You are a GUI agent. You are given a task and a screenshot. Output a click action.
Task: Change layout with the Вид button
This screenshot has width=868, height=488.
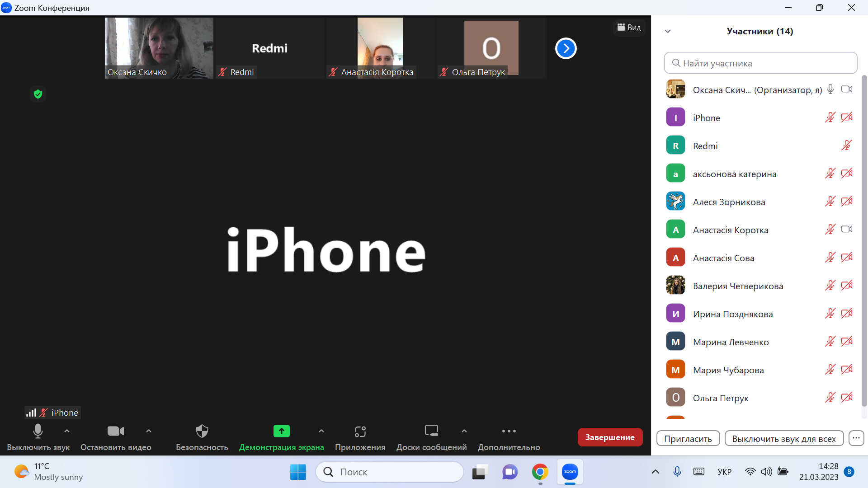(x=629, y=28)
